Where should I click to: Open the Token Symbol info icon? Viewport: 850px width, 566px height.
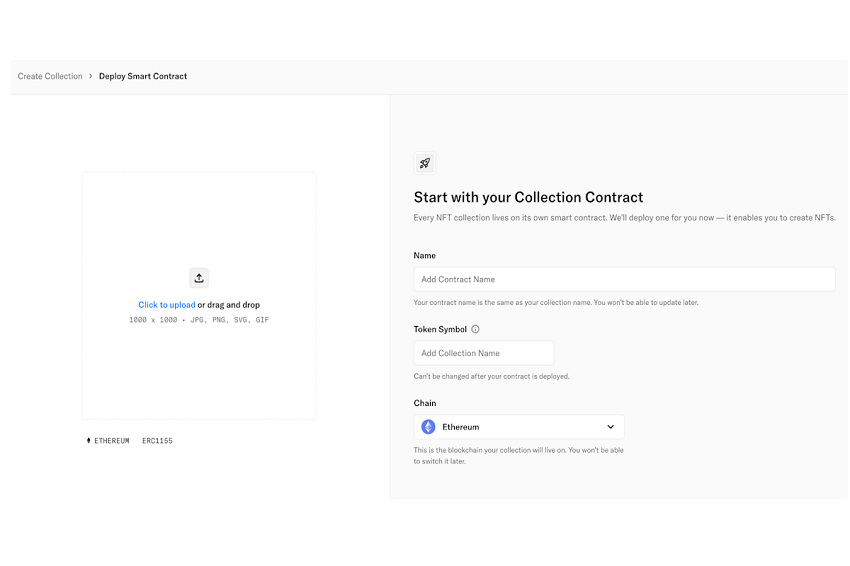coord(475,329)
